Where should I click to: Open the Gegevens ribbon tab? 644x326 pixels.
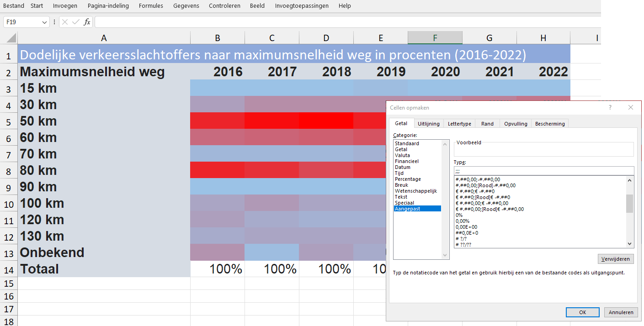coord(186,6)
